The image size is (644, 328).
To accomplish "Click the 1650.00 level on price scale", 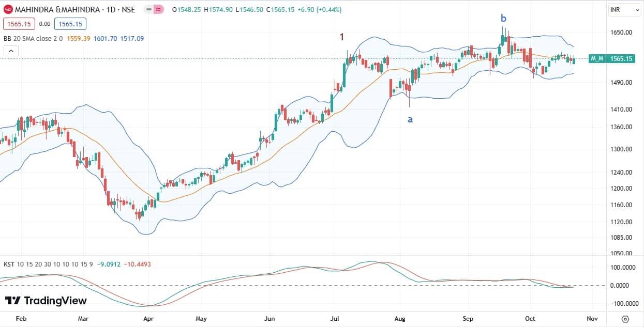I will coord(621,32).
